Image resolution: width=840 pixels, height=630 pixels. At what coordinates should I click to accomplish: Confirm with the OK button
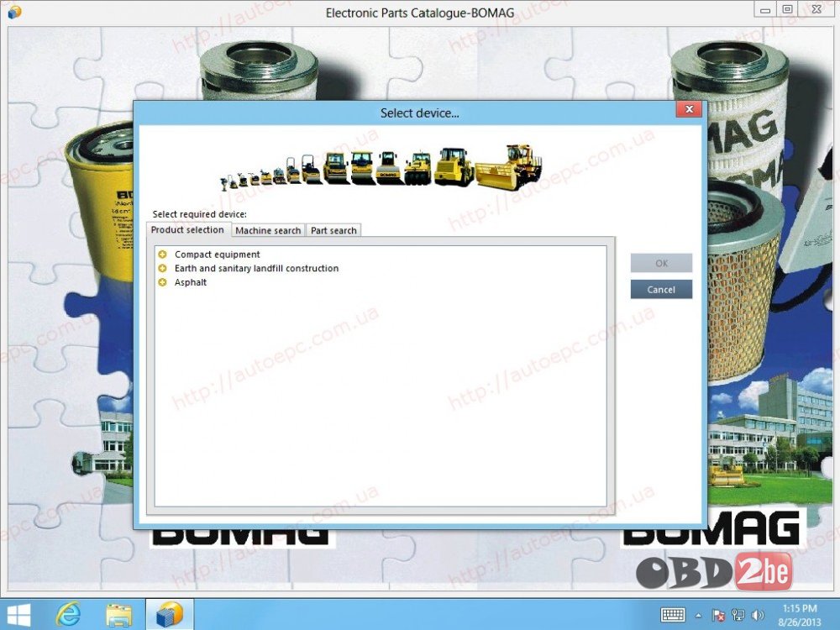coord(661,263)
